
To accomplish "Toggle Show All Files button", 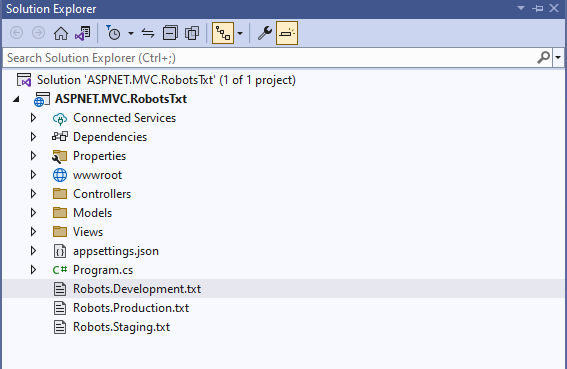I will pos(192,33).
